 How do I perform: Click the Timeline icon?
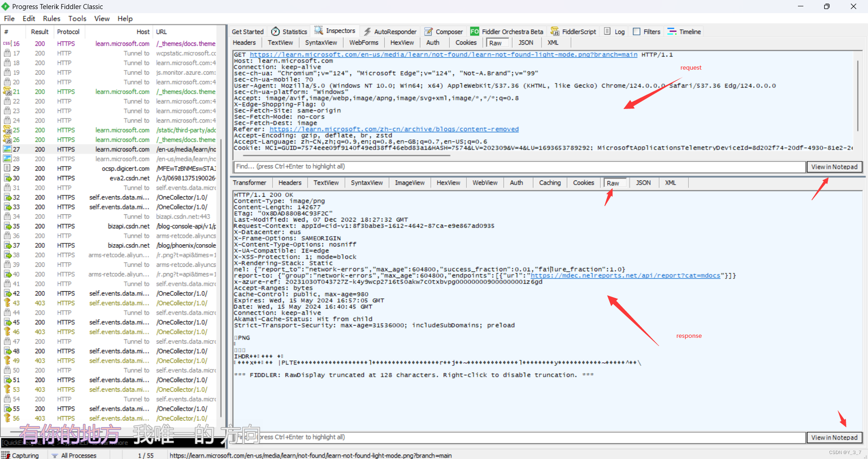(672, 31)
